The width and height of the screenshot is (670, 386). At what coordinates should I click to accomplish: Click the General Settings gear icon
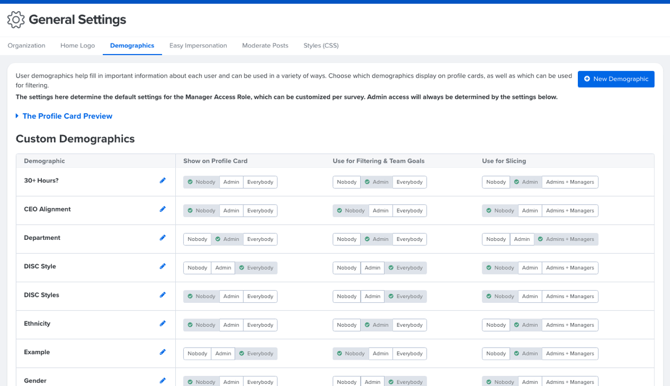16,20
